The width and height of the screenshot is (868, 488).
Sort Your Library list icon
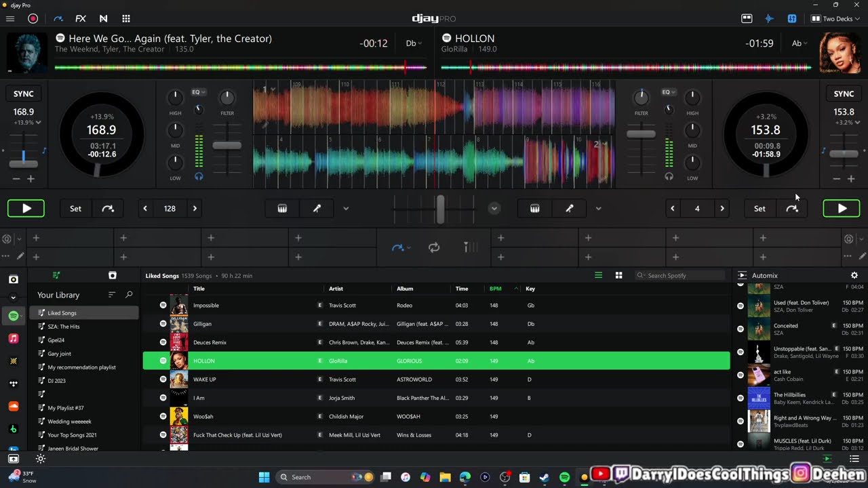[112, 295]
